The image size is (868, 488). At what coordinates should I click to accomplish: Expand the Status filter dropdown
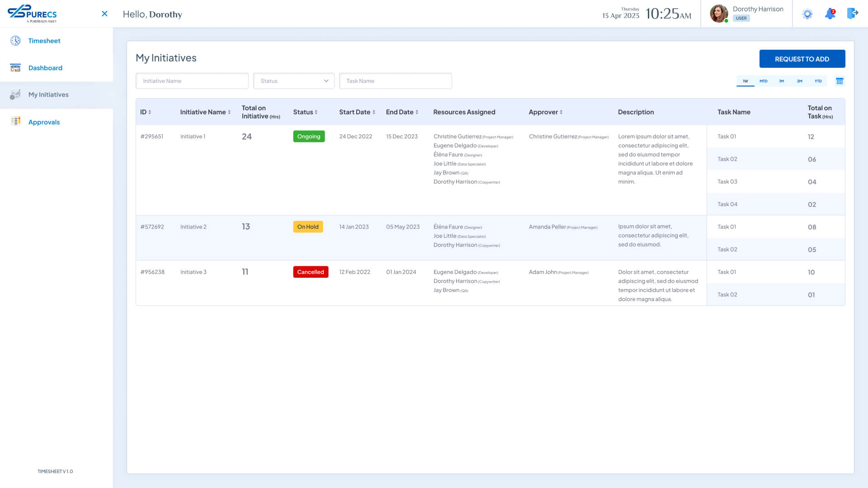pos(294,81)
